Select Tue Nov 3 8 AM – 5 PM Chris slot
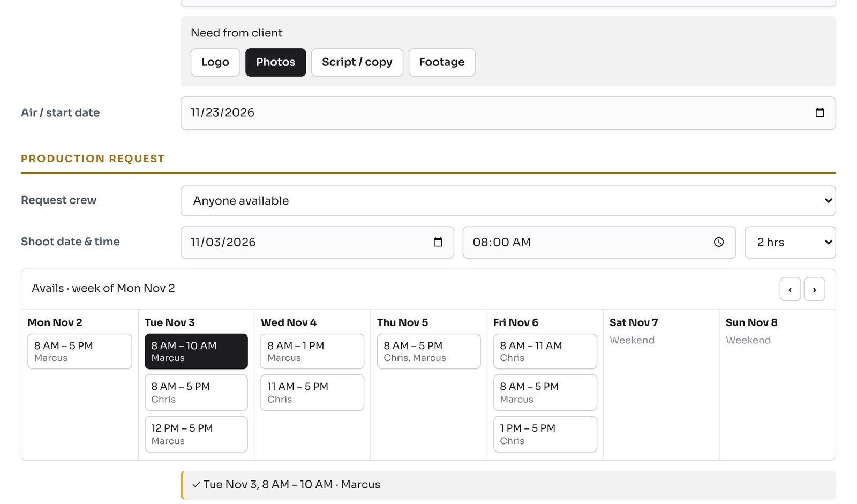857x504 pixels. 196,393
